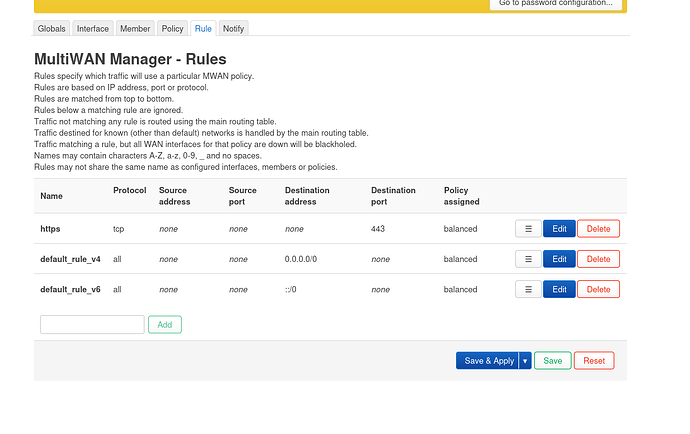The width and height of the screenshot is (690, 434).
Task: Click the Protocol column header
Action: click(130, 191)
